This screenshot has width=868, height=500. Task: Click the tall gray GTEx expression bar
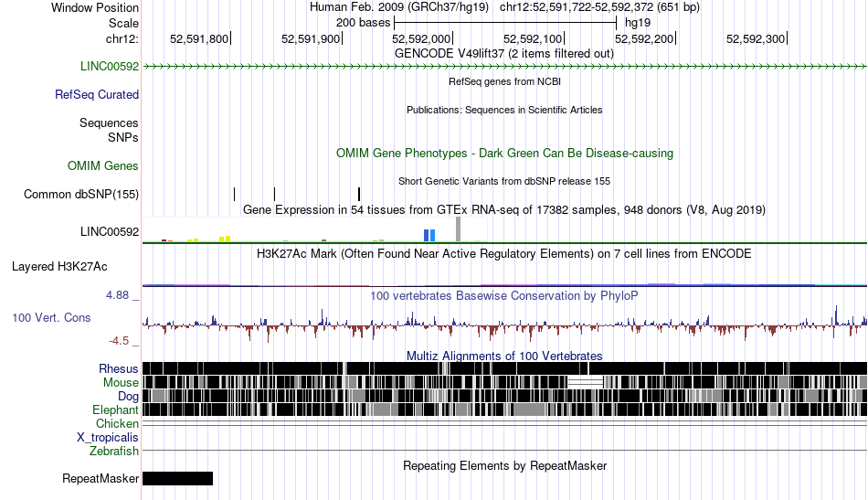(x=458, y=229)
